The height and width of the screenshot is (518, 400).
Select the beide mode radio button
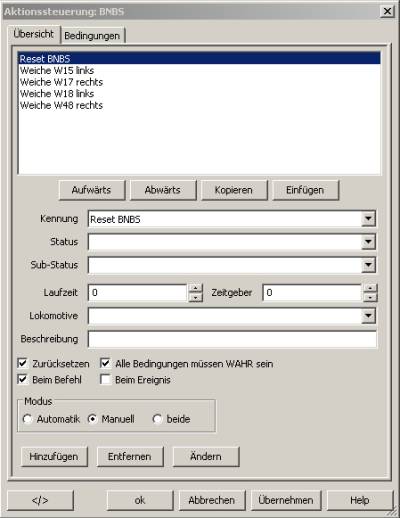pos(157,419)
